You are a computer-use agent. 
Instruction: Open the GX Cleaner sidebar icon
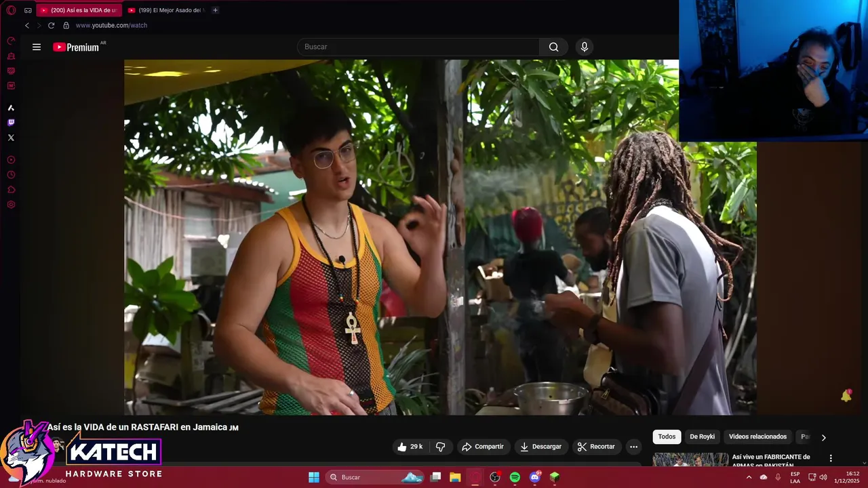pyautogui.click(x=11, y=56)
